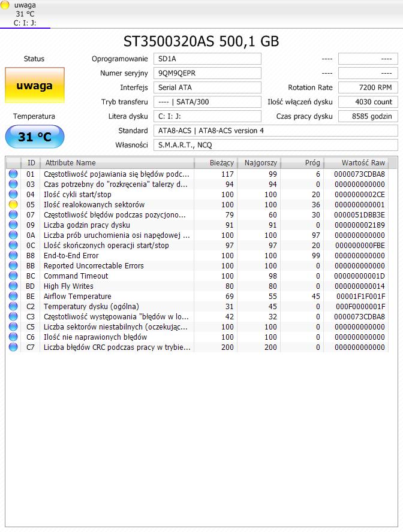Click the Tryb transferu SATA/300 field
Screen dimensions: 403x532
coord(207,102)
